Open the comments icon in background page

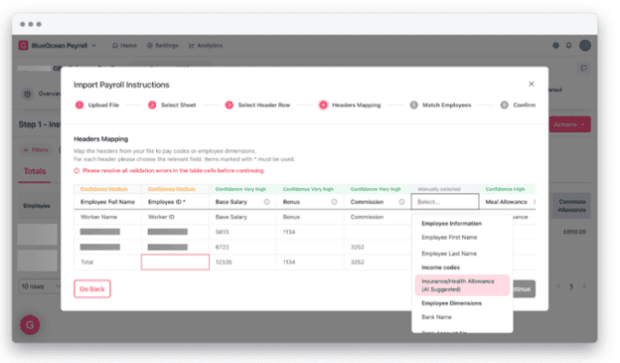click(584, 68)
